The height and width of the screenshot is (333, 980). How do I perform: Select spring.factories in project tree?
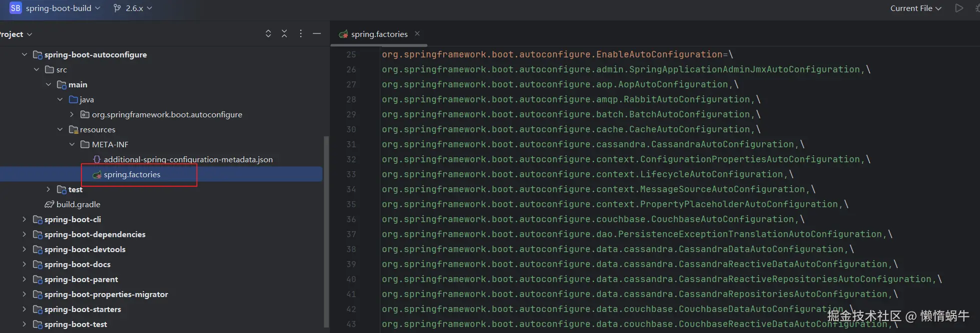pos(132,174)
